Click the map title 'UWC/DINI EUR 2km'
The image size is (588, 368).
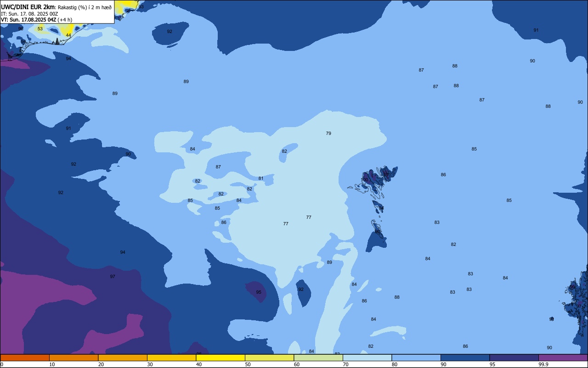point(28,6)
